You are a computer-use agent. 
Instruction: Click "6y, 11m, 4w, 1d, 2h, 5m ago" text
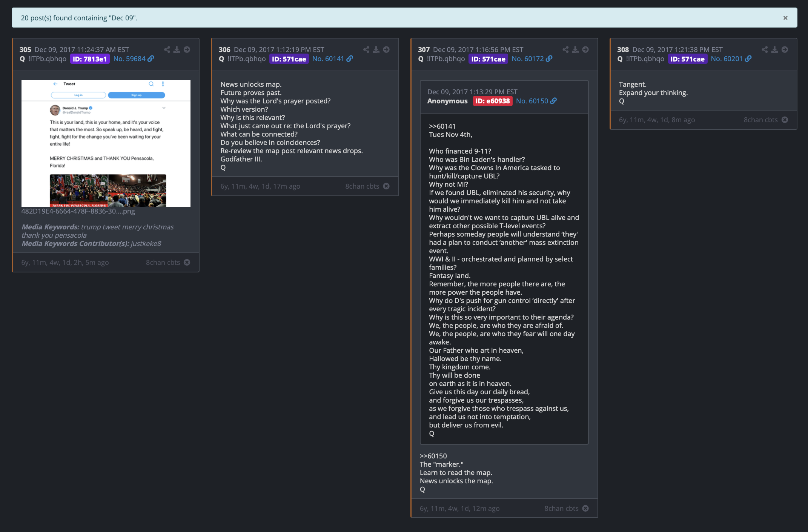tap(65, 263)
